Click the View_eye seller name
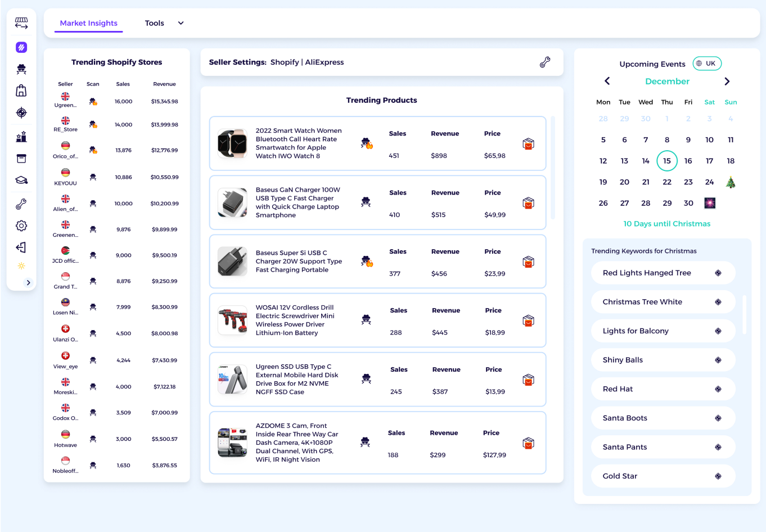 (65, 367)
